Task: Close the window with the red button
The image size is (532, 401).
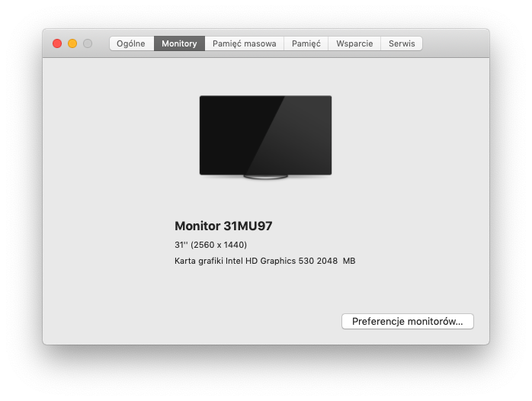Action: [57, 43]
